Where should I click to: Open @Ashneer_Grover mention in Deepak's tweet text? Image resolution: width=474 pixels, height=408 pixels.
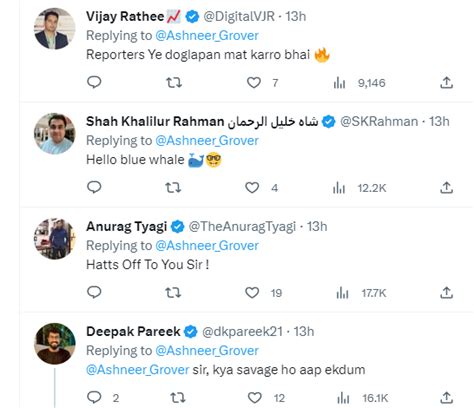coord(138,370)
